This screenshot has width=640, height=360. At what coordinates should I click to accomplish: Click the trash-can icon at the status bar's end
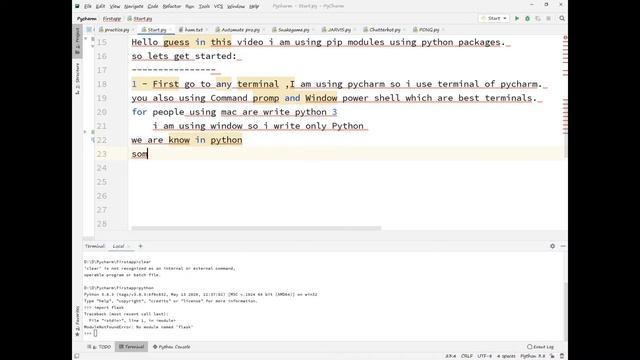click(562, 356)
